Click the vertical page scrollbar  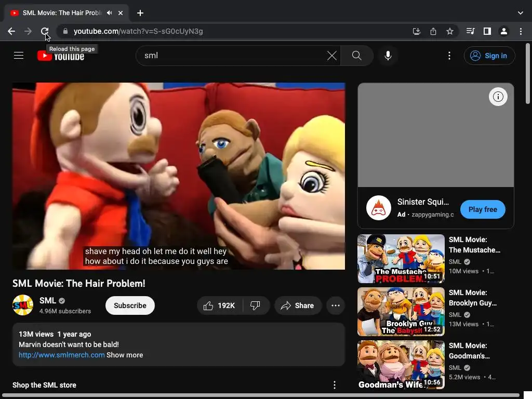(528, 73)
